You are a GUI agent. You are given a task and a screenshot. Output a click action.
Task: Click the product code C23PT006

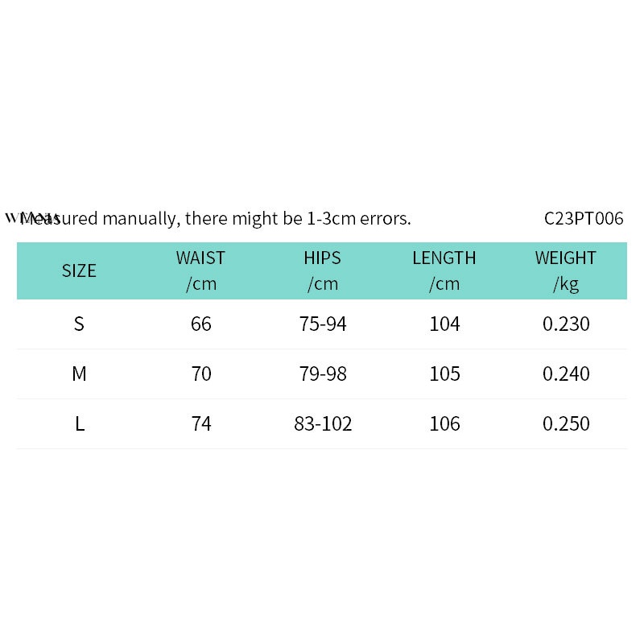coord(584,218)
